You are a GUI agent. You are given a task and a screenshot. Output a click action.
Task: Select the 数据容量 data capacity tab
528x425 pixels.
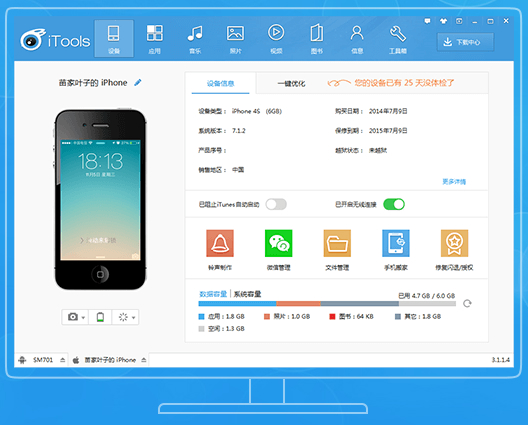[213, 294]
